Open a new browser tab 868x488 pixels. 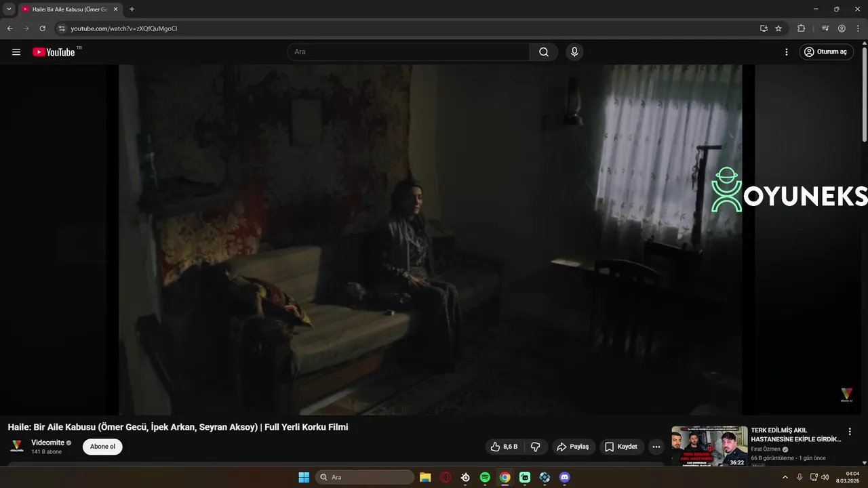click(132, 9)
